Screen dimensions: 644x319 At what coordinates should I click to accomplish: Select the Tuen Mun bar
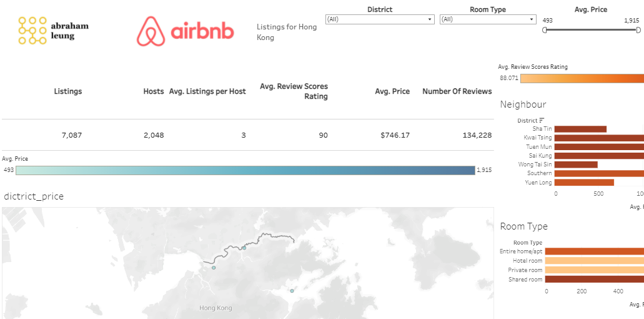click(599, 147)
